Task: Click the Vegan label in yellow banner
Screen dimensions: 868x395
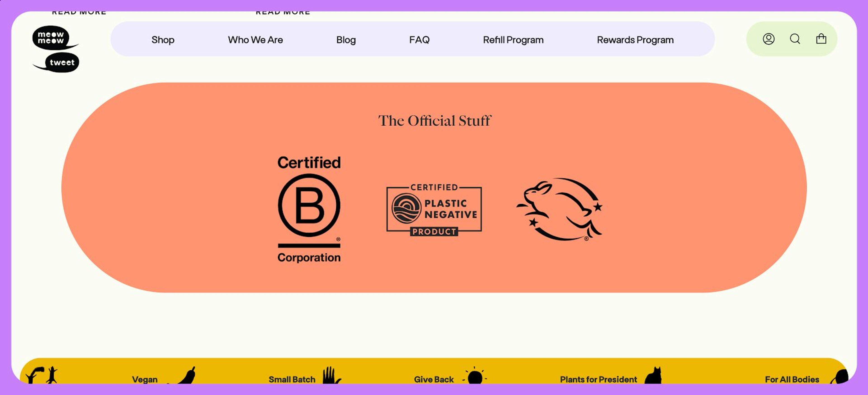Action: click(x=145, y=379)
